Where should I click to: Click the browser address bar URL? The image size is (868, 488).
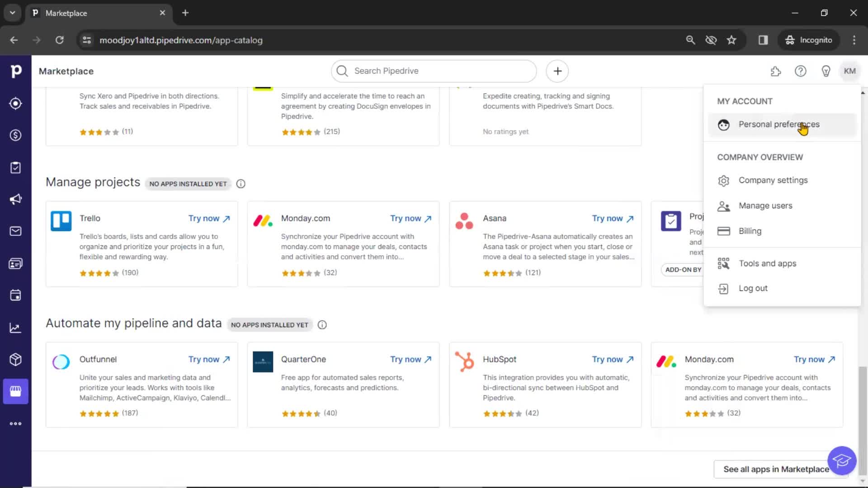pos(181,40)
